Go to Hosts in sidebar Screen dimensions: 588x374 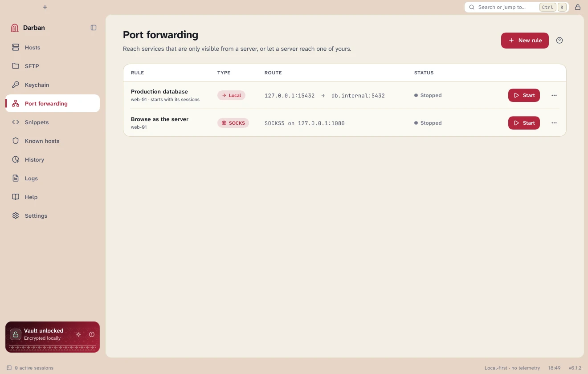click(x=53, y=47)
